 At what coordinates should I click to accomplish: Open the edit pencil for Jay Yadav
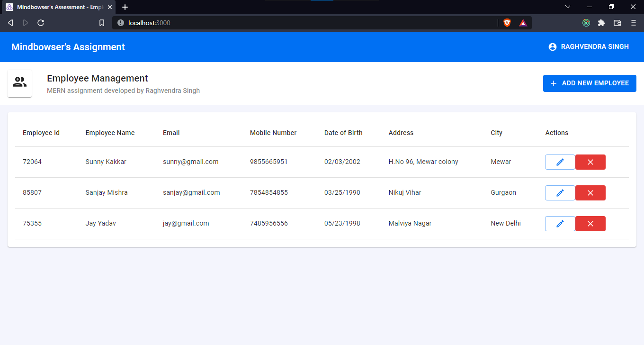[560, 223]
